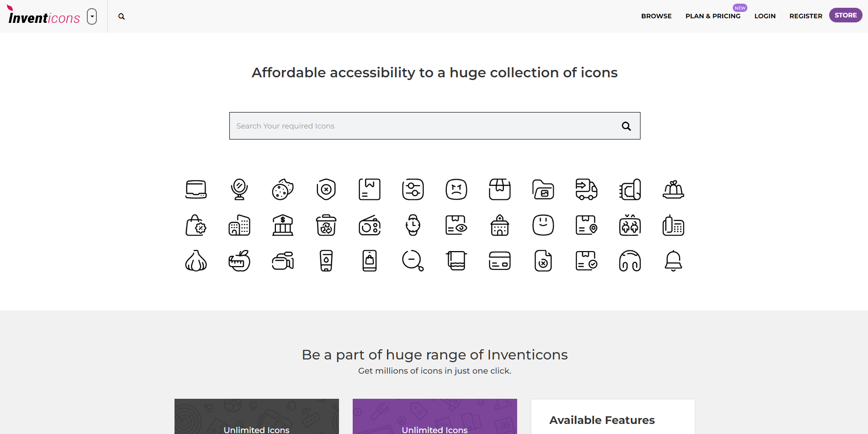
Task: Choose the zoom-out magnifier icon
Action: pos(413,261)
